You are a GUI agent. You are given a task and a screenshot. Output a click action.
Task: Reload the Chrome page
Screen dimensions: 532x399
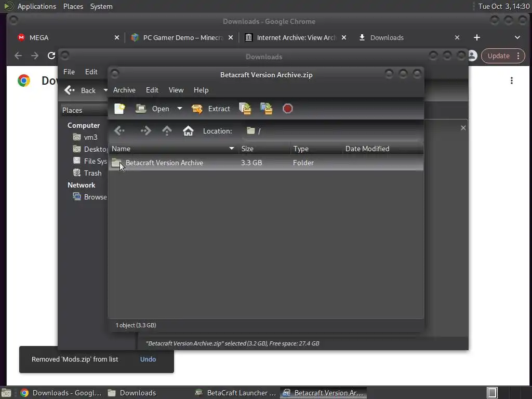(51, 56)
